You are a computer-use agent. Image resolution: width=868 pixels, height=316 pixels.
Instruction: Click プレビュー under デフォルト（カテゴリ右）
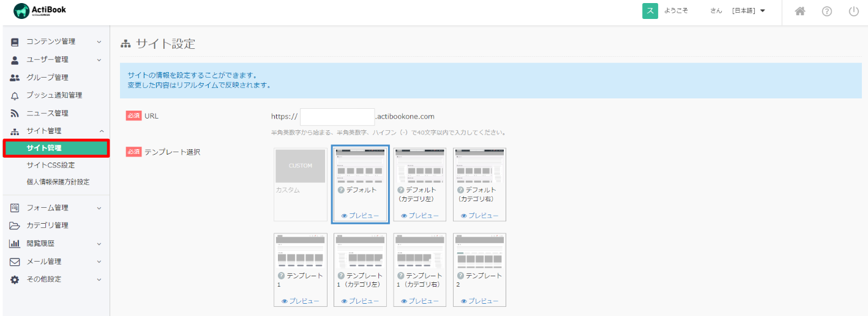480,216
